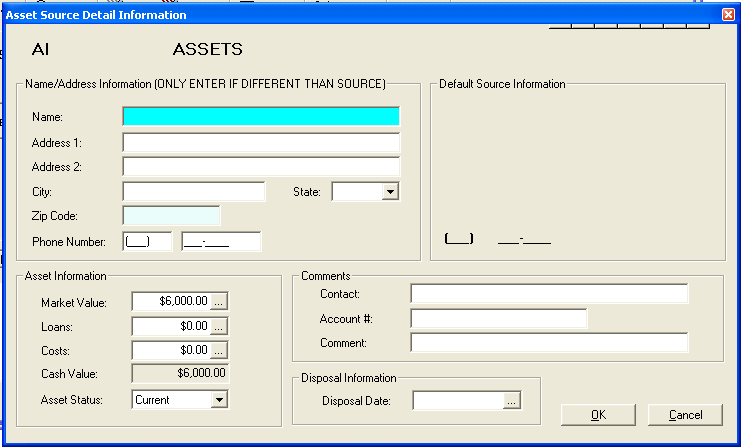Image resolution: width=743 pixels, height=447 pixels.
Task: Open the Disposal Date picker button
Action: [511, 401]
